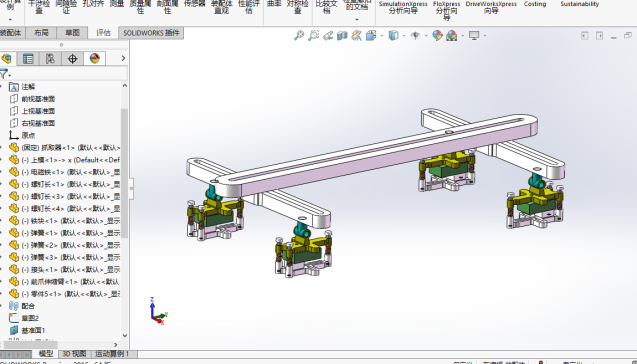
Task: Switch to the 3D 视图 bottom tab
Action: pos(74,354)
